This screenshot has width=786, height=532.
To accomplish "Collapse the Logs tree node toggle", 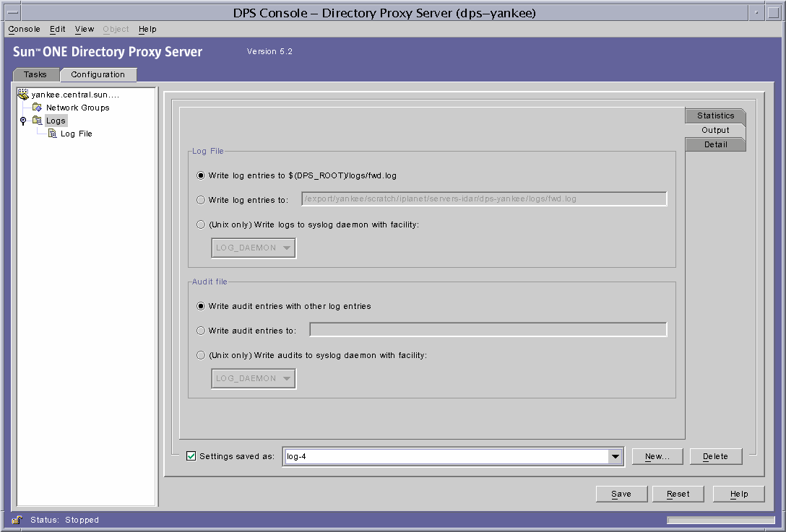I will (x=23, y=121).
